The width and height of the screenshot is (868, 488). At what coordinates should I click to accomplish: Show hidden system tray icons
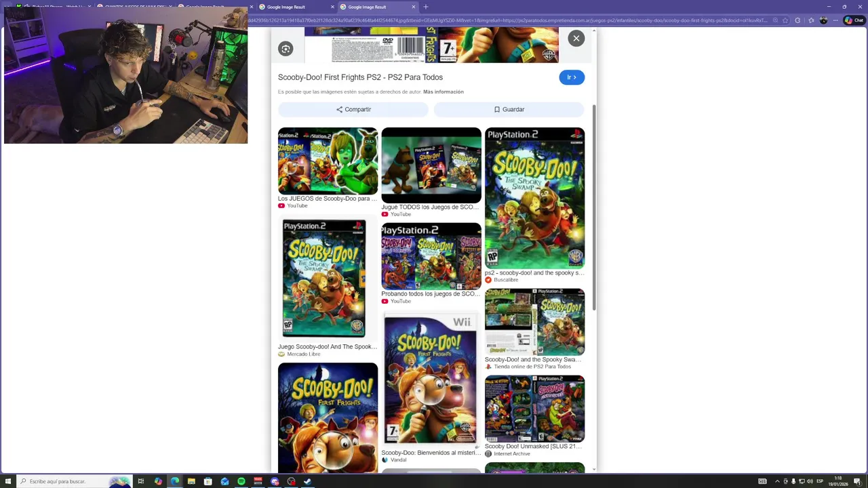coord(777,481)
